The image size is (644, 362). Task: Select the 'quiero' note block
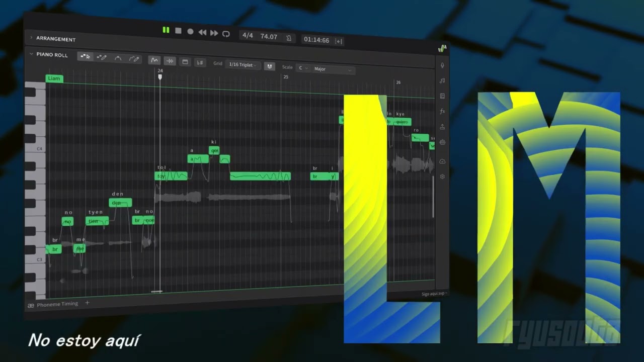tap(401, 122)
